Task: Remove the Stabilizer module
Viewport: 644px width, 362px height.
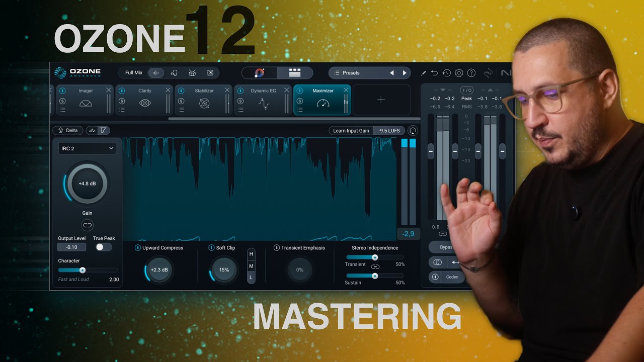Action: point(227,90)
